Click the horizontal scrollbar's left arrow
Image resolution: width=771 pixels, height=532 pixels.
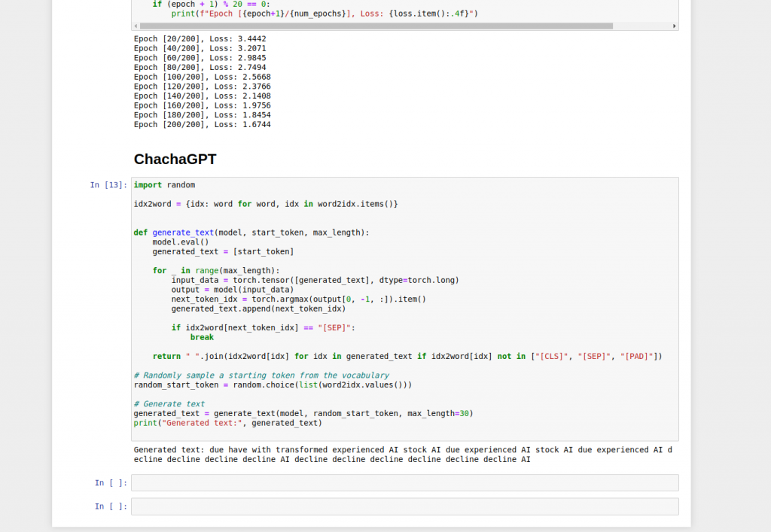point(135,26)
